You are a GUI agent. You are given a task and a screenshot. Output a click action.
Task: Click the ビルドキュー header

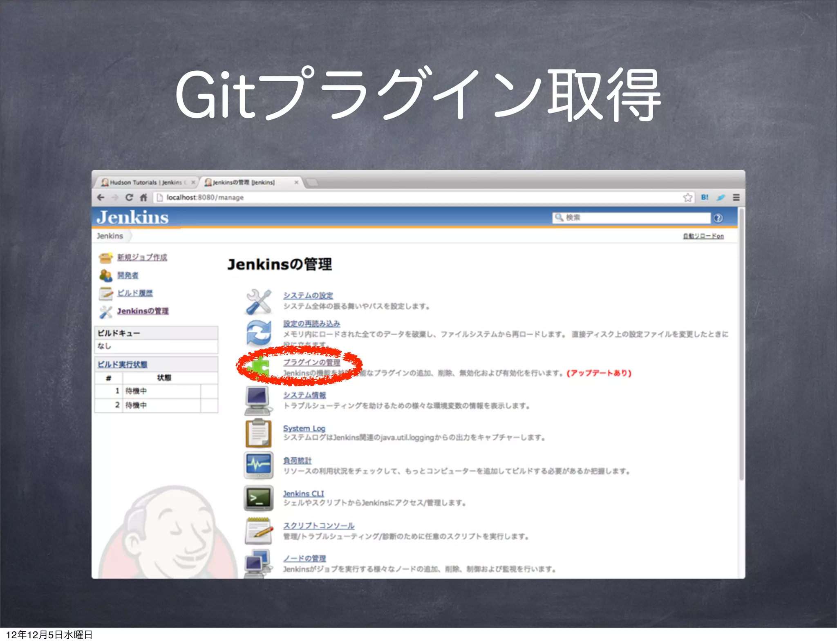pos(156,333)
